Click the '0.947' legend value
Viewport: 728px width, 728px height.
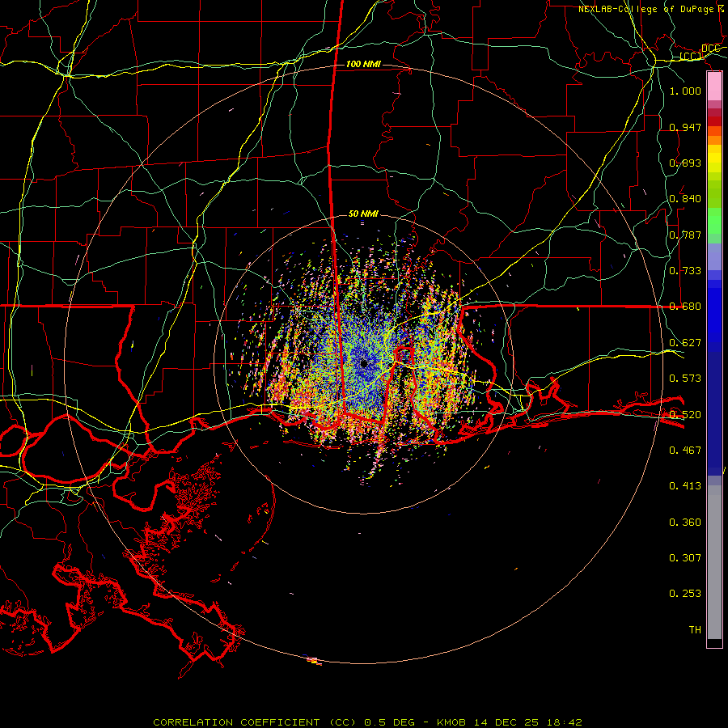[685, 127]
